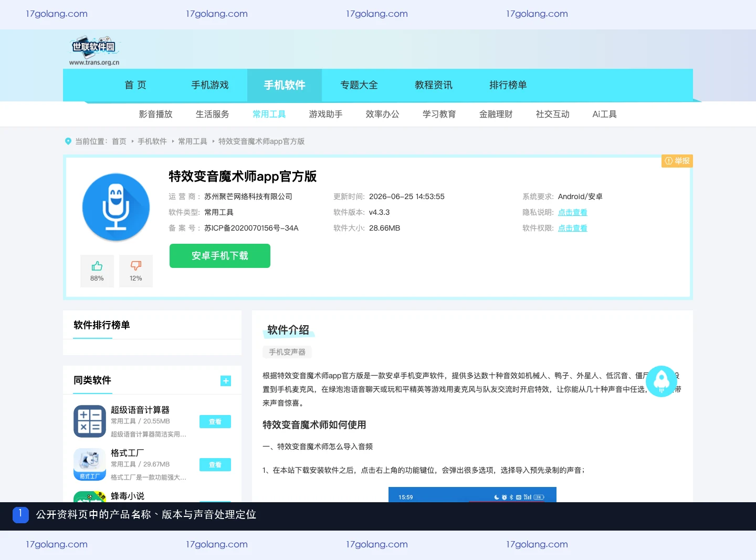Click 首页 in the breadcrumb

click(x=119, y=141)
